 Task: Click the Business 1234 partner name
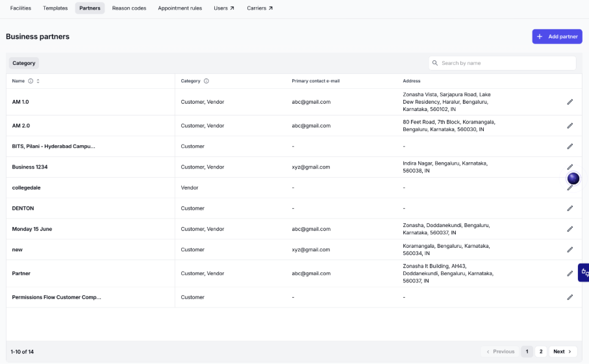click(30, 167)
